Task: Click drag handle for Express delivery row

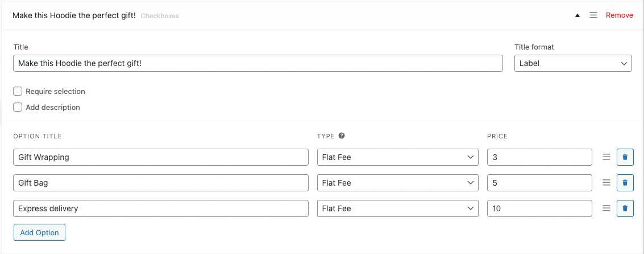Action: click(x=606, y=208)
